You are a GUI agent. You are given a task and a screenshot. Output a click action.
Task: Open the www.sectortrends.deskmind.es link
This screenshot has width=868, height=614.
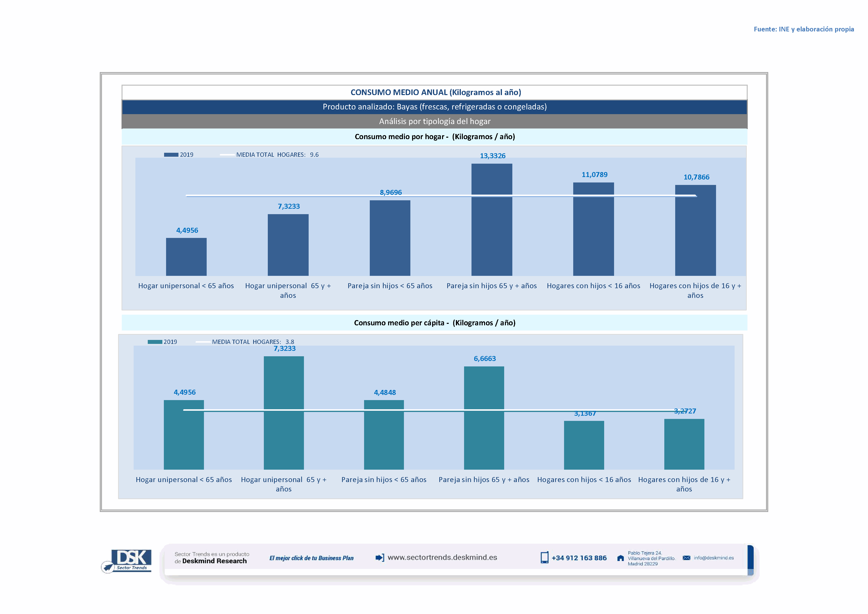[x=442, y=558]
